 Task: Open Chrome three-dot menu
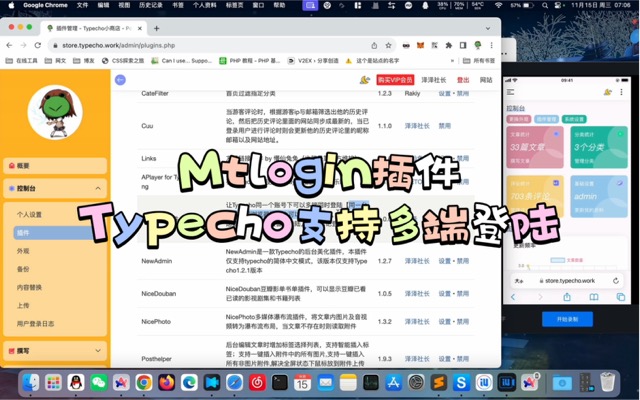(x=491, y=45)
